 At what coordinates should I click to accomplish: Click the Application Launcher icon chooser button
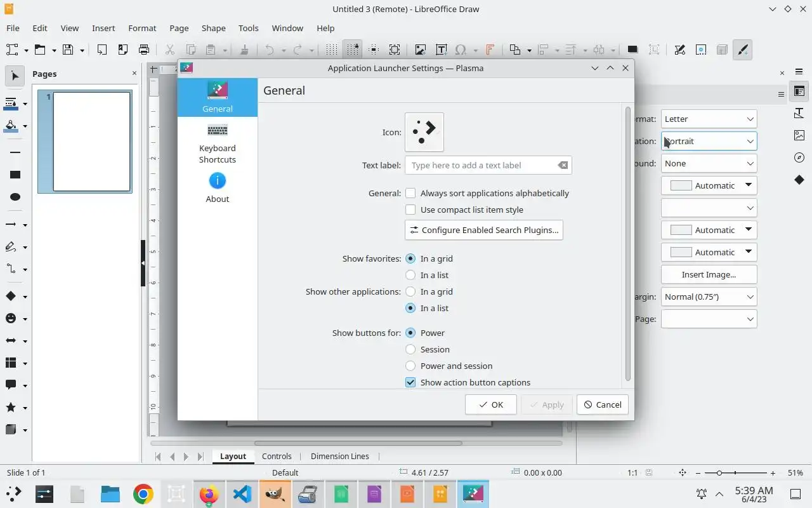424,132
